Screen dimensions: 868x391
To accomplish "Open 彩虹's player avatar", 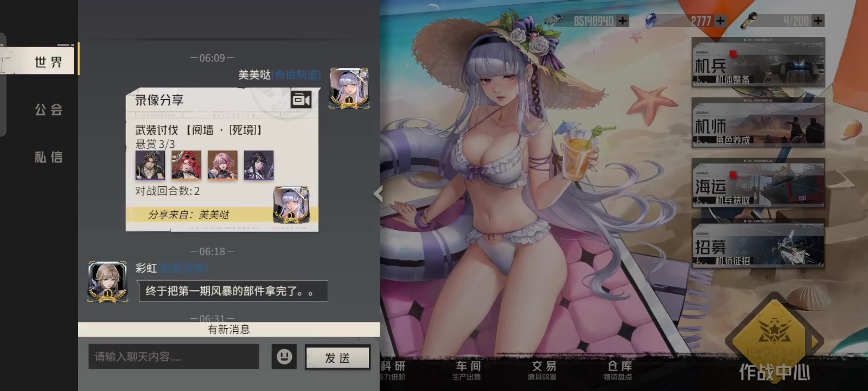I will tap(108, 281).
